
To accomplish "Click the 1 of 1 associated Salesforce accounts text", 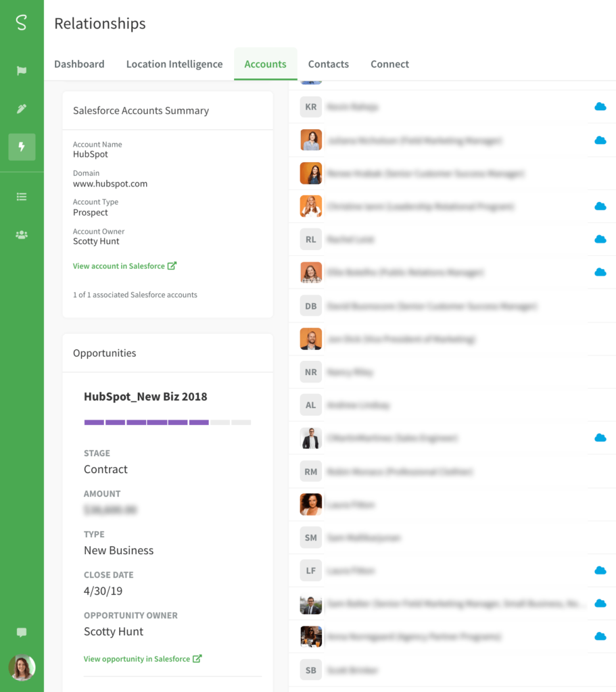I will coord(135,295).
